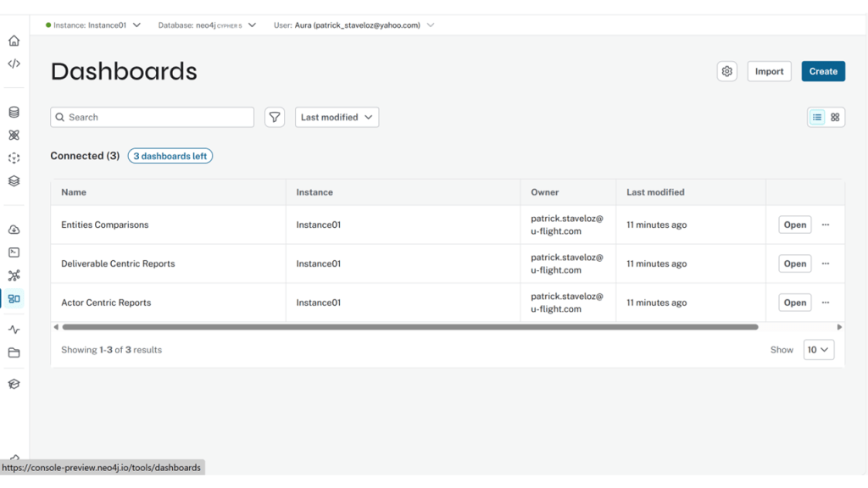Click the home icon in sidebar

point(14,41)
